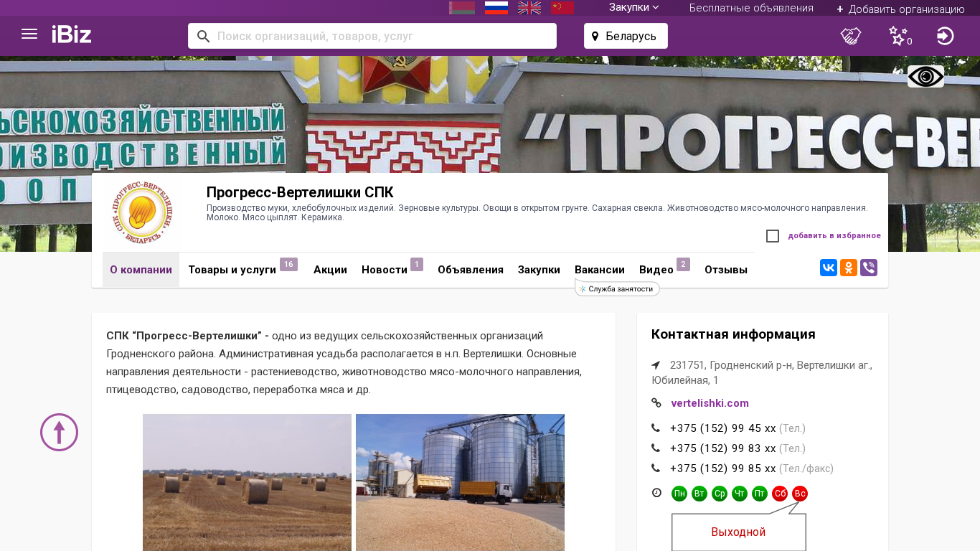Focus the organization search field
980x551 pixels.
(x=372, y=36)
